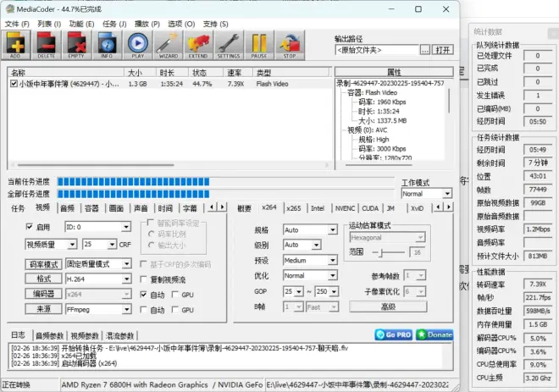Image resolution: width=559 pixels, height=392 pixels.
Task: Open the INFO toolbar icon
Action: 107,45
